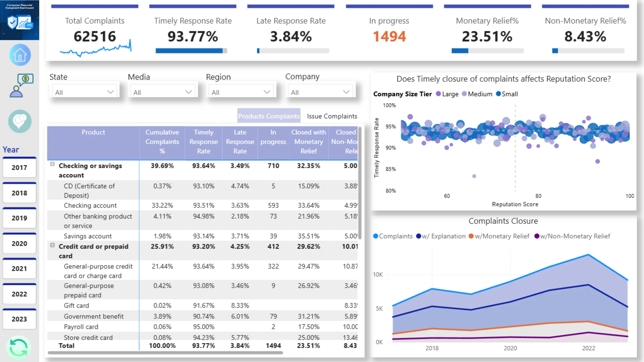Collapse the Checking or savings account row
This screenshot has height=362, width=644.
52,164
